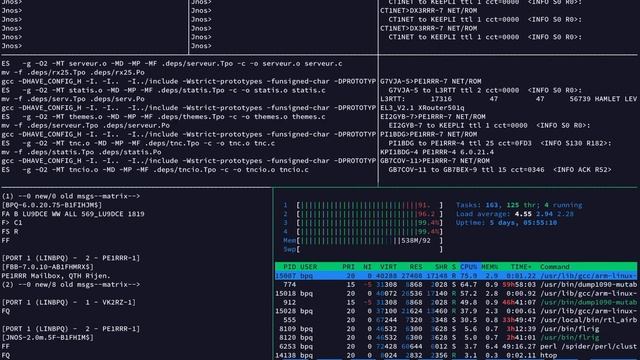Click the '[JNOS-2.0m.5F-B1FHIM$]' line

pyautogui.click(x=48, y=338)
